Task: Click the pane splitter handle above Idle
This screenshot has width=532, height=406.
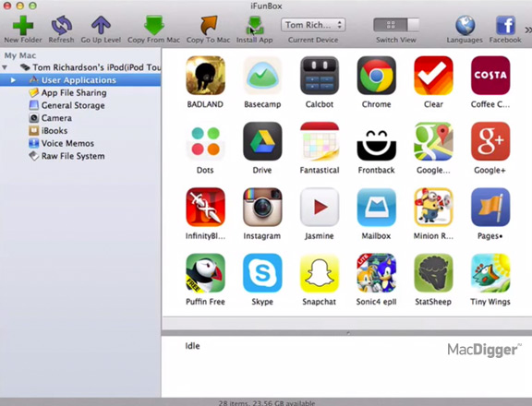Action: pyautogui.click(x=347, y=333)
